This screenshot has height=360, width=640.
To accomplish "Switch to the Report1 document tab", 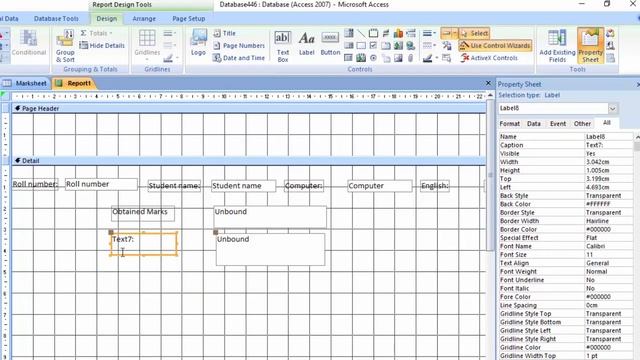I will click(74, 83).
